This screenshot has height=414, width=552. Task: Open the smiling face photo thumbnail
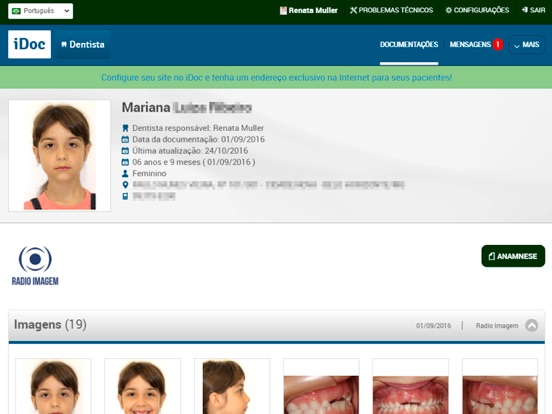click(x=143, y=386)
